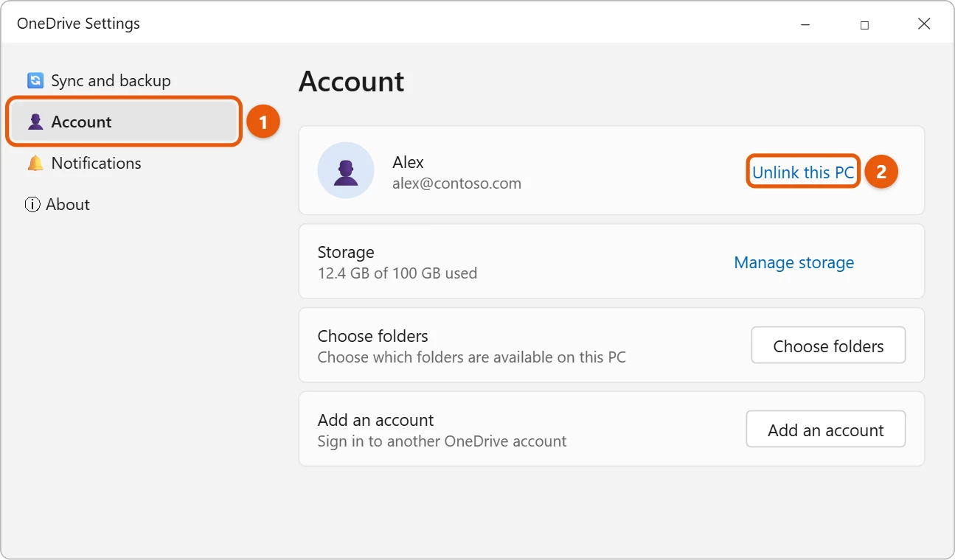The height and width of the screenshot is (560, 955).
Task: Click Alex's profile avatar
Action: point(346,170)
